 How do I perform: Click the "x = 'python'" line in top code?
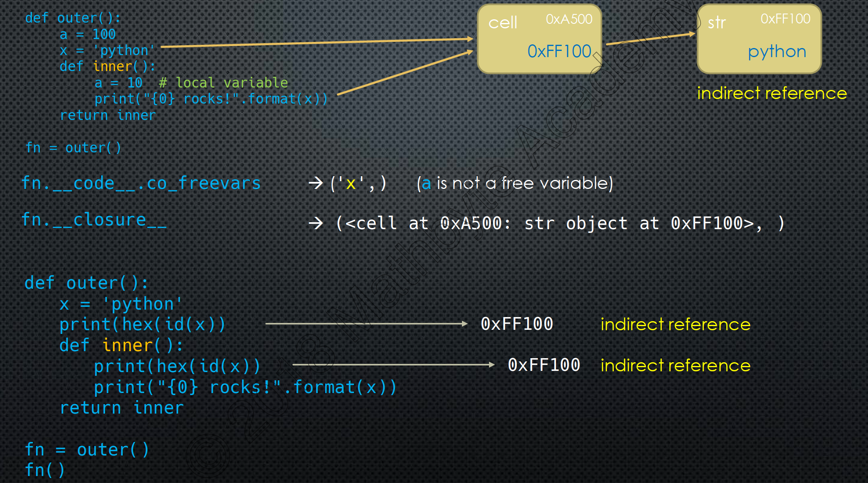click(x=107, y=50)
